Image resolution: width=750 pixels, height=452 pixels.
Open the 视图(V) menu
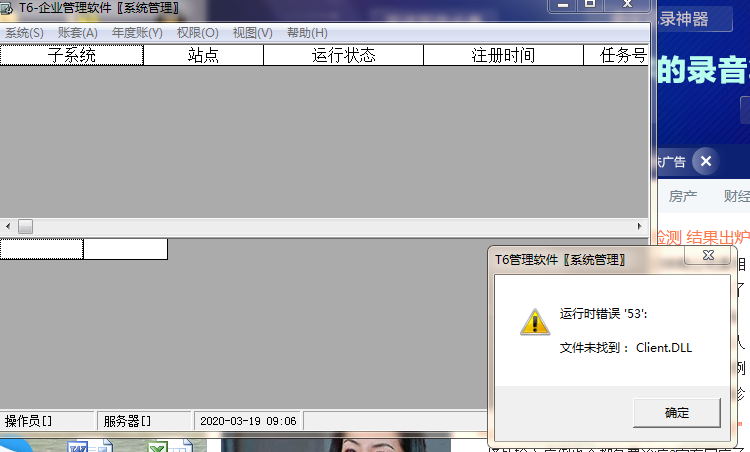click(252, 33)
